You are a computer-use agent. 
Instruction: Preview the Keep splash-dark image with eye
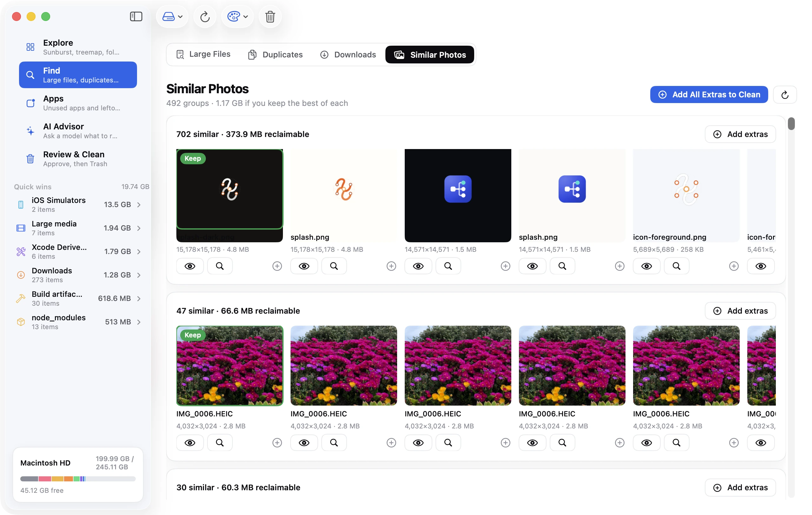(190, 266)
